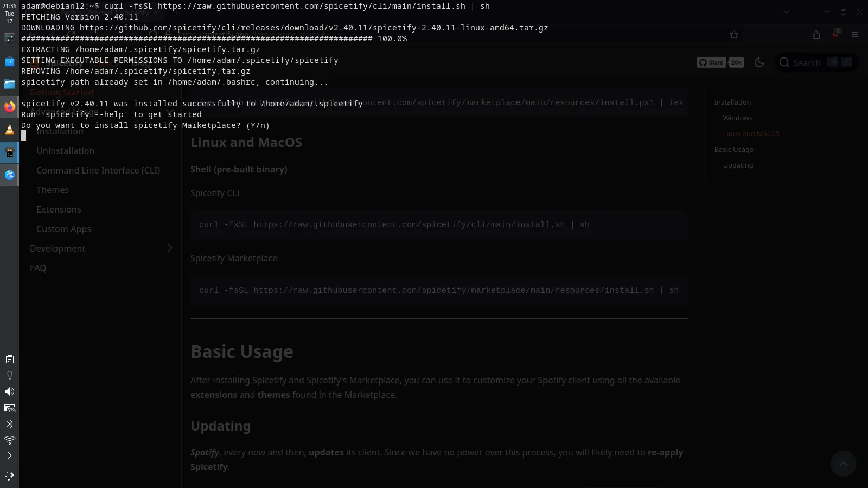Open the lightbulb brightness applet
Image resolution: width=868 pixels, height=488 pixels.
pos(9,375)
